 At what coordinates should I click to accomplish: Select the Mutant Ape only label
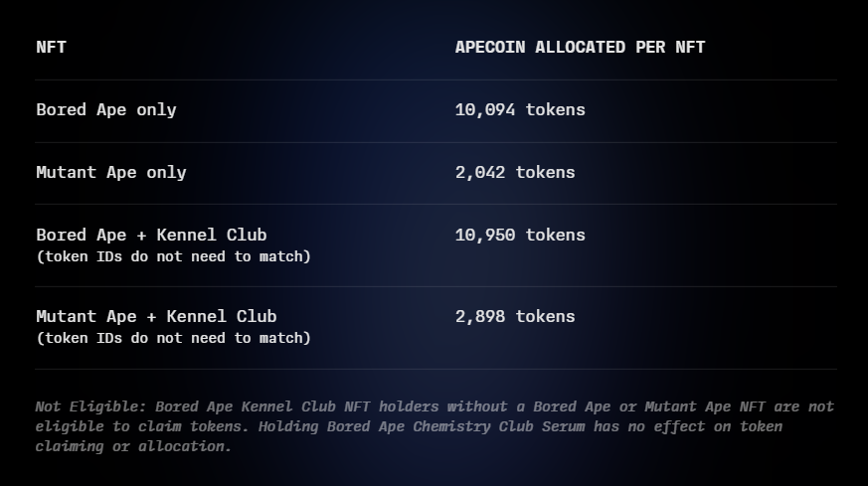110,172
